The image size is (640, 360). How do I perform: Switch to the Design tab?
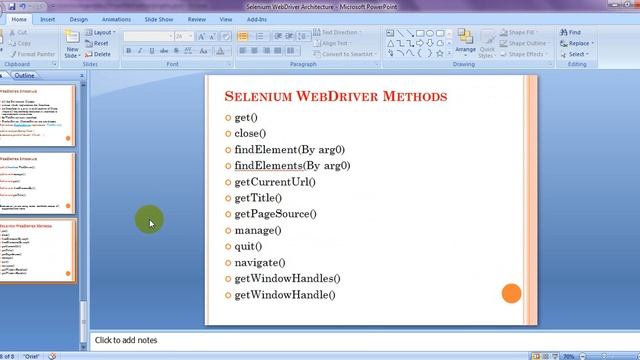tap(78, 19)
